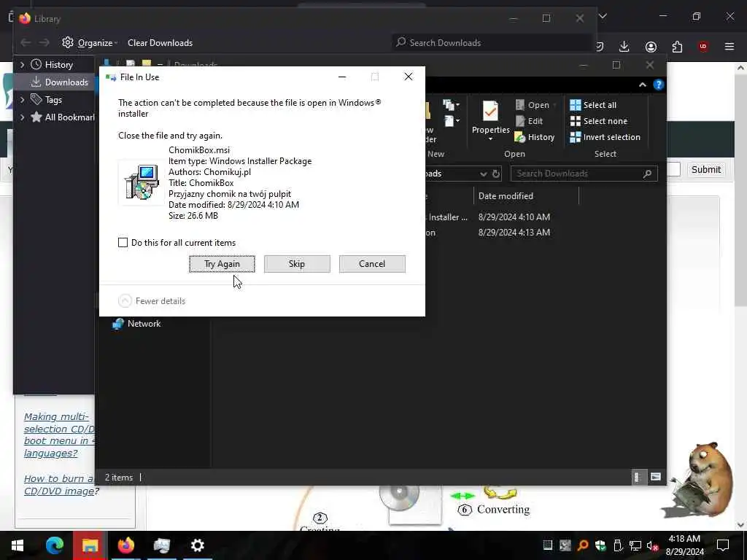Click the muted volume tray icon
The height and width of the screenshot is (560, 747).
point(653,545)
